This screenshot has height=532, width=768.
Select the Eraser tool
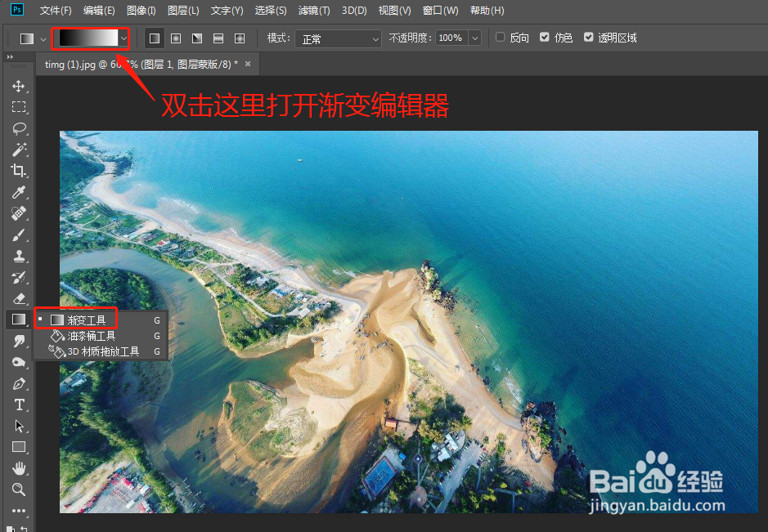(x=20, y=298)
